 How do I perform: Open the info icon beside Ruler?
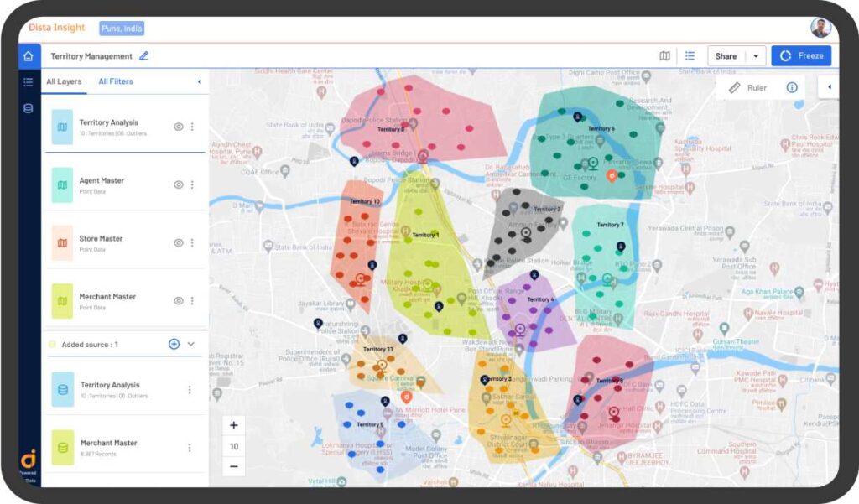pos(792,87)
